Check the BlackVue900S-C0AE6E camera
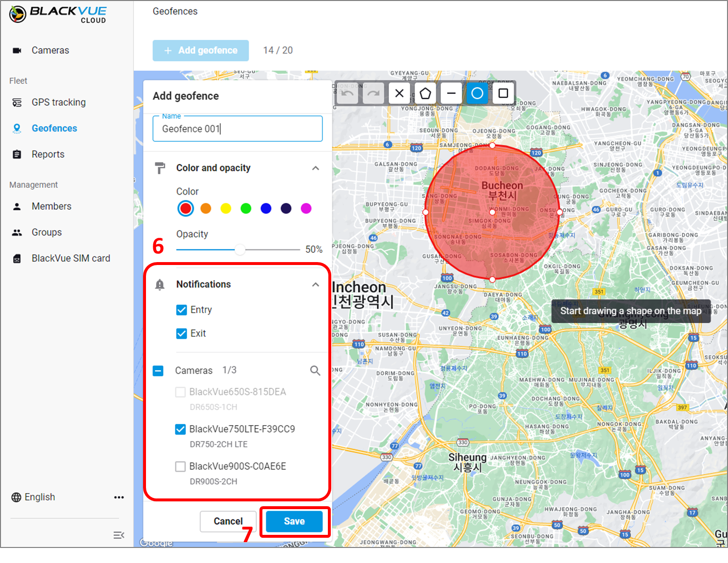 point(180,466)
